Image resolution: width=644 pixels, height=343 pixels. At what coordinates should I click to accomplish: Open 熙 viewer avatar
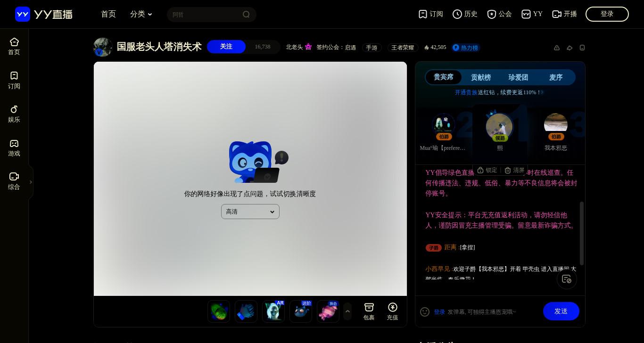[x=500, y=126]
